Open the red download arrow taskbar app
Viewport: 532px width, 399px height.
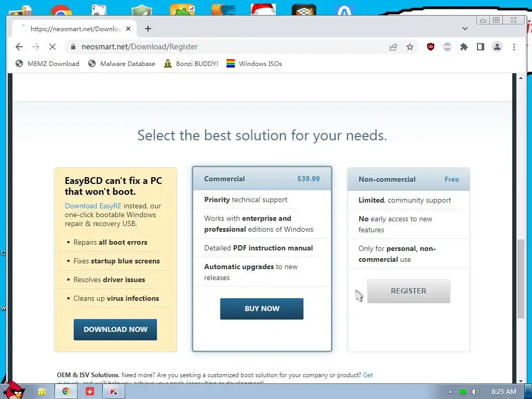coord(90,392)
